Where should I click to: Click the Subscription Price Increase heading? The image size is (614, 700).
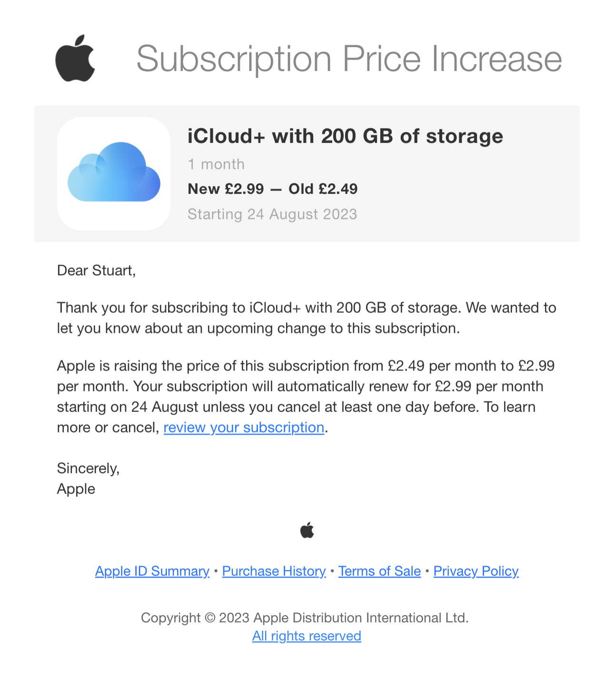tap(349, 59)
